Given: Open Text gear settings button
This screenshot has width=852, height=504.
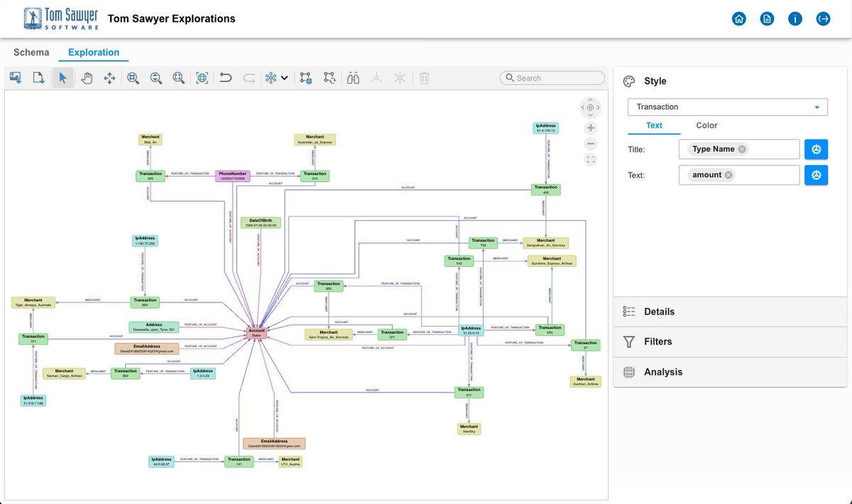Looking at the screenshot, I should pos(816,175).
